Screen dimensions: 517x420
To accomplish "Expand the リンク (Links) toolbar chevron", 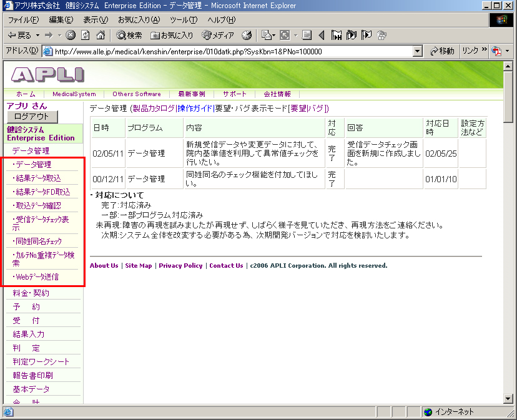I will (x=485, y=51).
